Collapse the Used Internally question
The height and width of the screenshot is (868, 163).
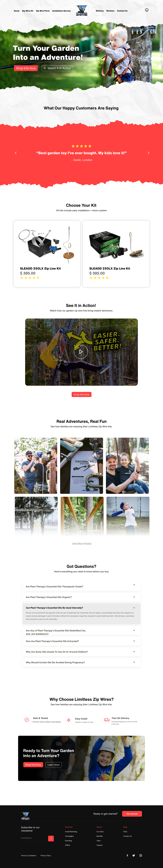81,608
